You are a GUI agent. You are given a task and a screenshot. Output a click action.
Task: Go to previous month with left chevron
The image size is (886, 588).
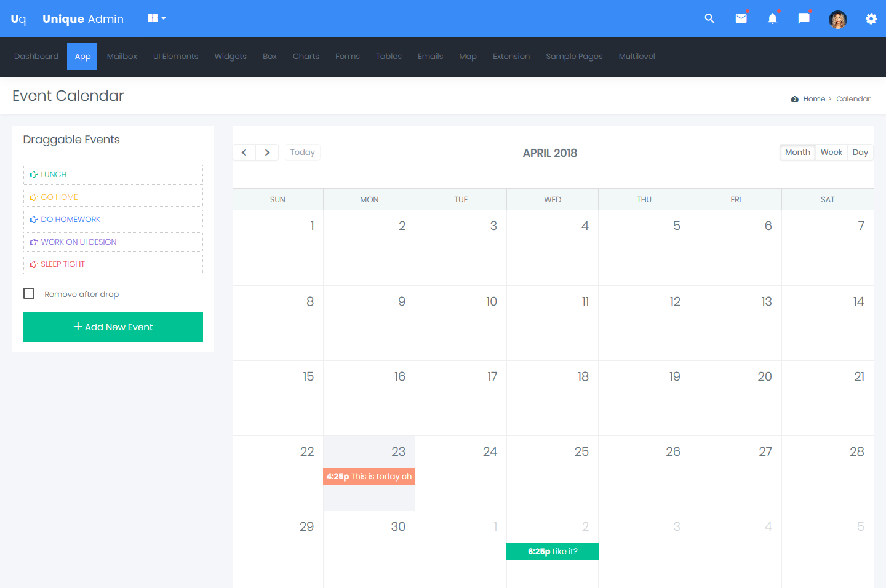click(244, 152)
